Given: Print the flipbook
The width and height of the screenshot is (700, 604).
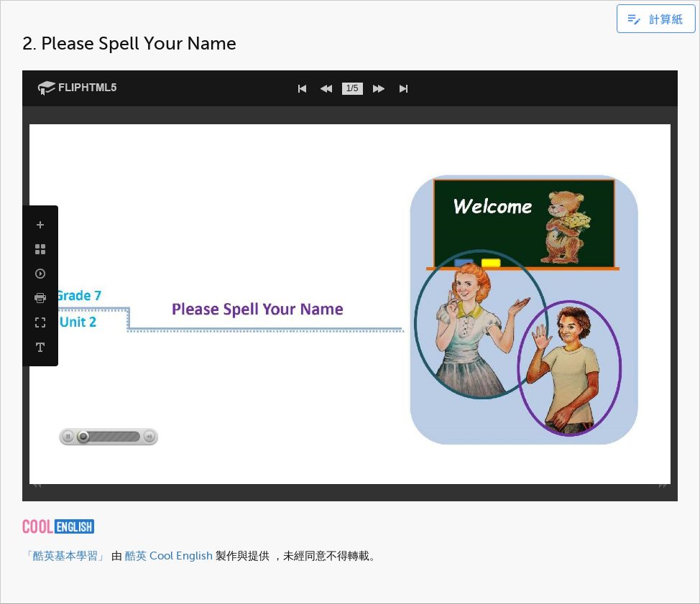Looking at the screenshot, I should click(40, 297).
